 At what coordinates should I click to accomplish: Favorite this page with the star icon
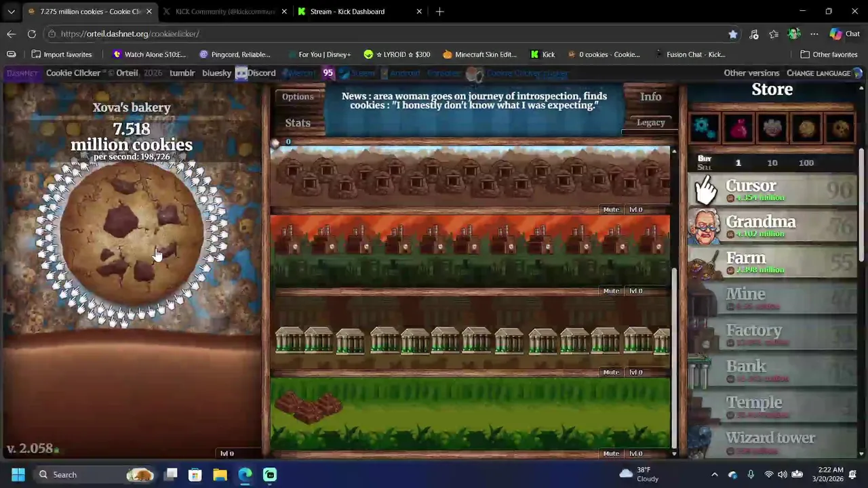tap(733, 34)
